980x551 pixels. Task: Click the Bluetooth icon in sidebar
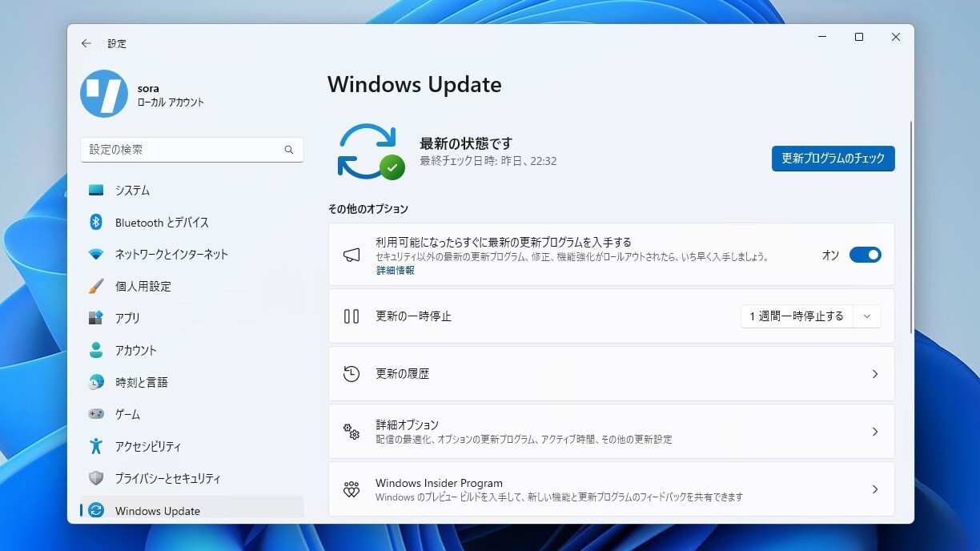pos(96,223)
